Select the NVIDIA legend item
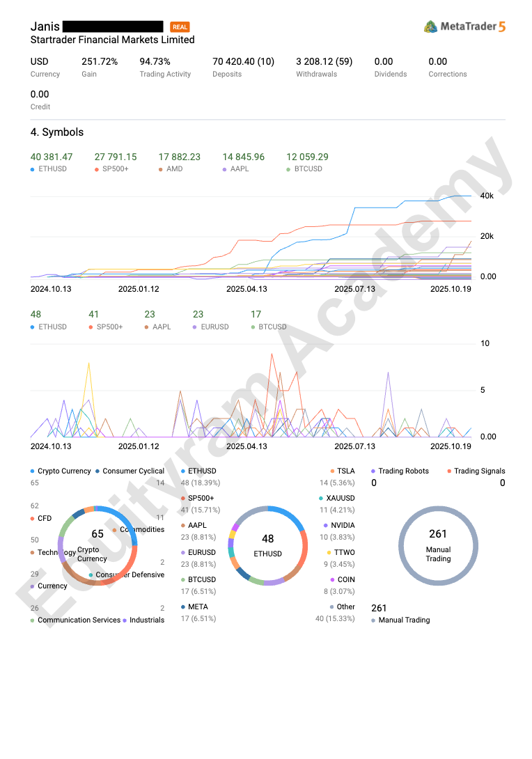Screen dimensions: 532x759 tap(342, 526)
